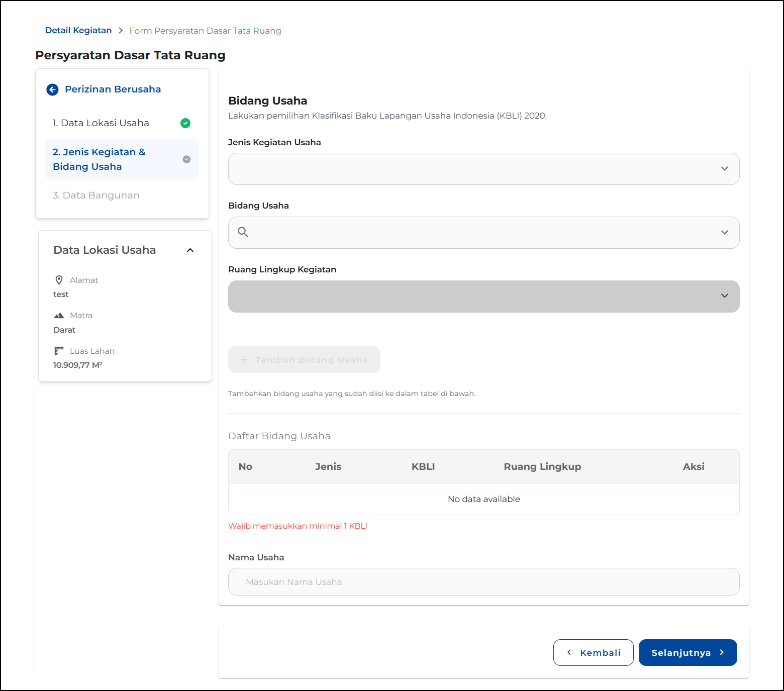
Task: Follow the Detail Kegiatan breadcrumb link
Action: click(78, 30)
